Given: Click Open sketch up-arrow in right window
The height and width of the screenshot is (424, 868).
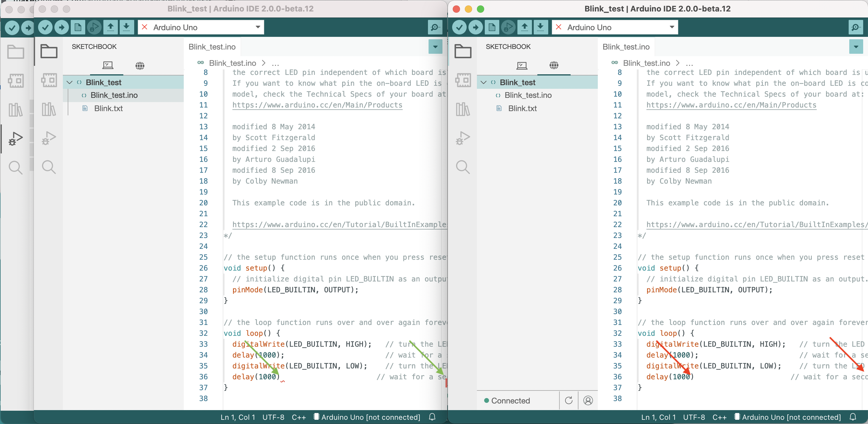Looking at the screenshot, I should click(524, 27).
